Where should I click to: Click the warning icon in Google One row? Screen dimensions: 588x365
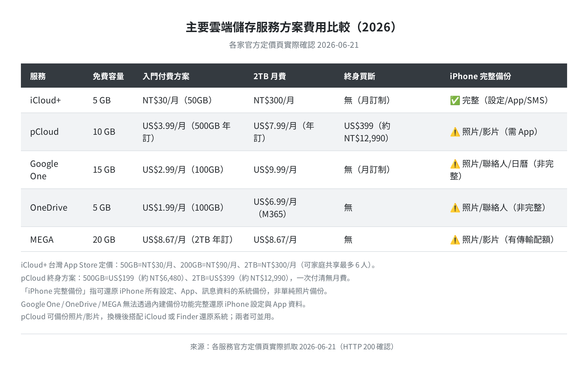click(455, 164)
